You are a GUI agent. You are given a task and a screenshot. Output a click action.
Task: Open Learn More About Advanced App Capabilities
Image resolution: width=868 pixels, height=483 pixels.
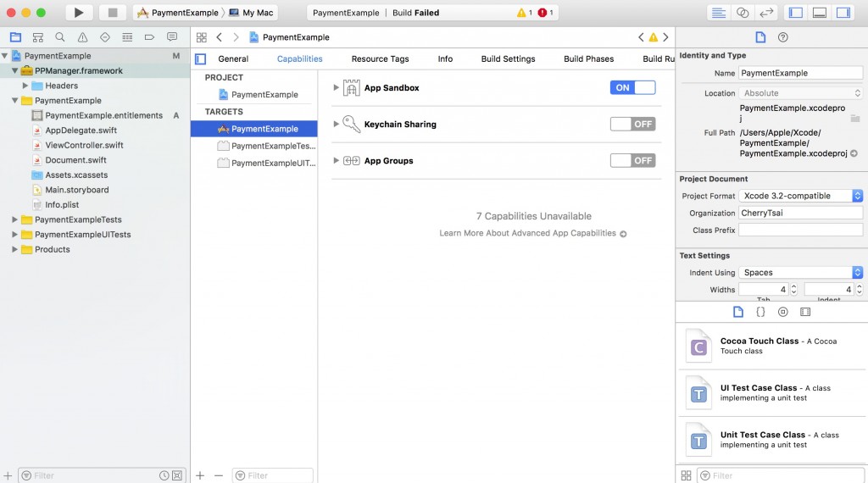pos(532,234)
